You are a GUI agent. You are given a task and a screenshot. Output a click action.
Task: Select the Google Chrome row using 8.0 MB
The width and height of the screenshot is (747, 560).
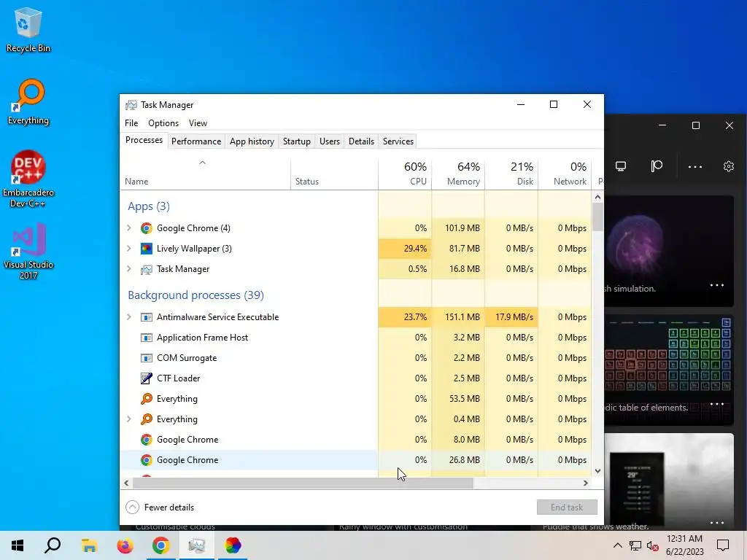pyautogui.click(x=355, y=440)
